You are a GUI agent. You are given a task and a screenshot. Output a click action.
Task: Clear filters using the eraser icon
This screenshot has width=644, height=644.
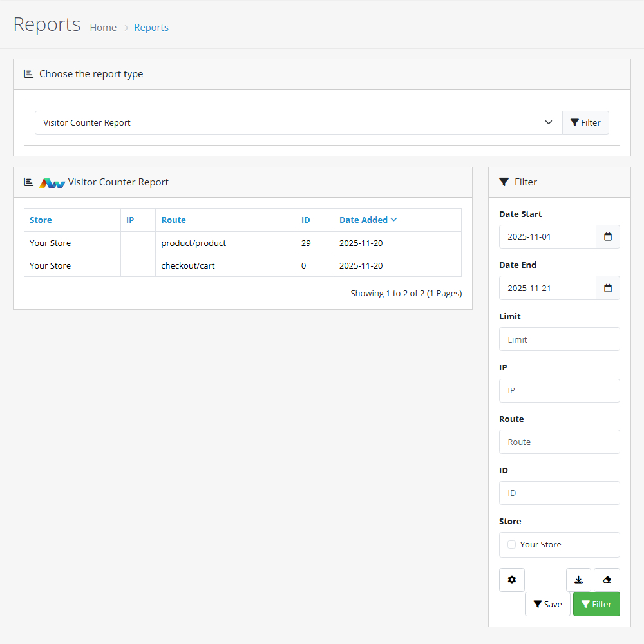606,580
